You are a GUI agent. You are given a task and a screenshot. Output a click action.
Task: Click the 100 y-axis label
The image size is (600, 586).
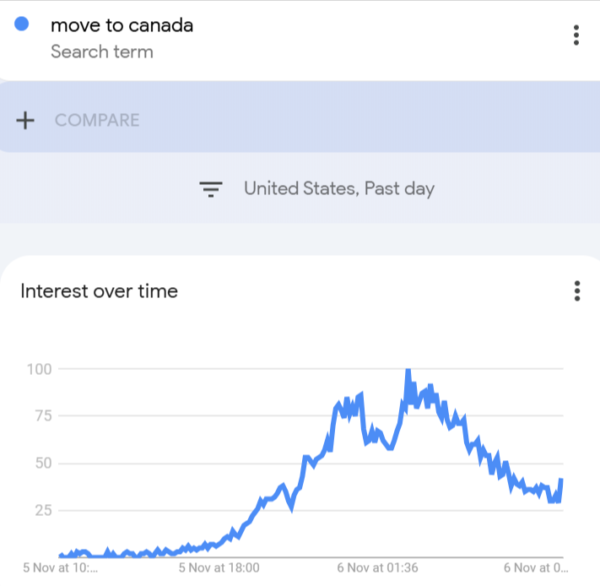point(39,369)
